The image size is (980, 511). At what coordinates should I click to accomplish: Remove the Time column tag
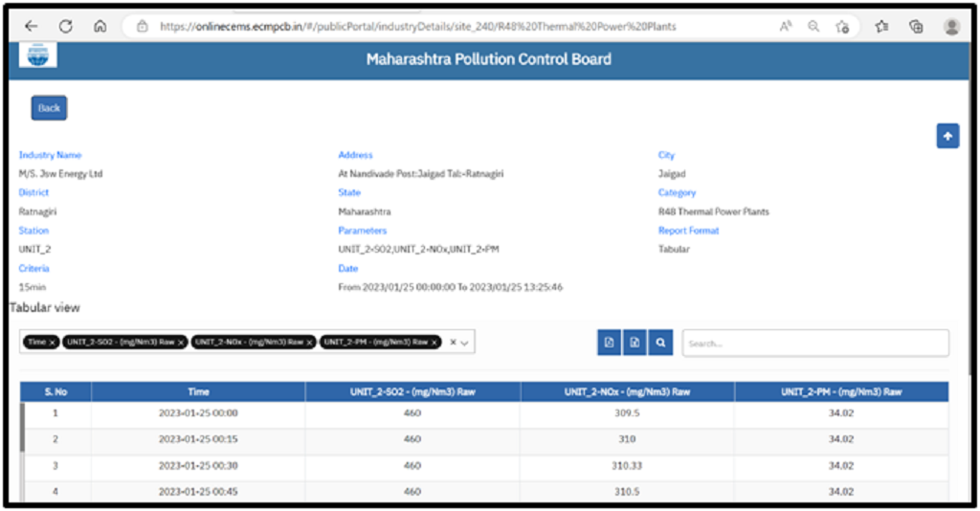(53, 343)
